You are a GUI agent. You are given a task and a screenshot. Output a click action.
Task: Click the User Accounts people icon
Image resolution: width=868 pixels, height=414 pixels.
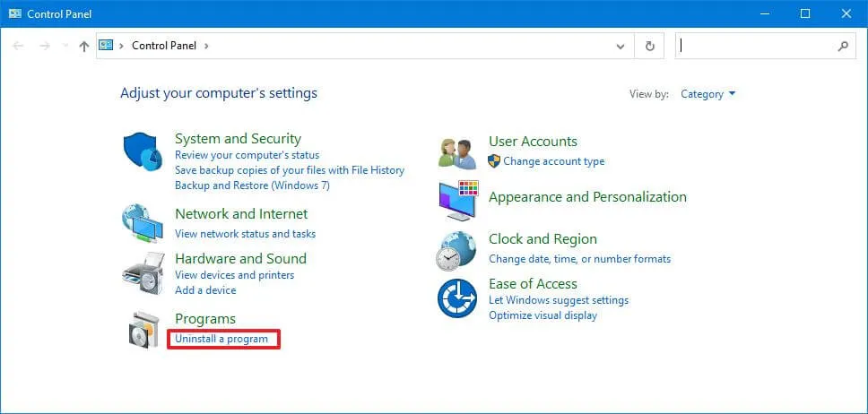tap(457, 152)
